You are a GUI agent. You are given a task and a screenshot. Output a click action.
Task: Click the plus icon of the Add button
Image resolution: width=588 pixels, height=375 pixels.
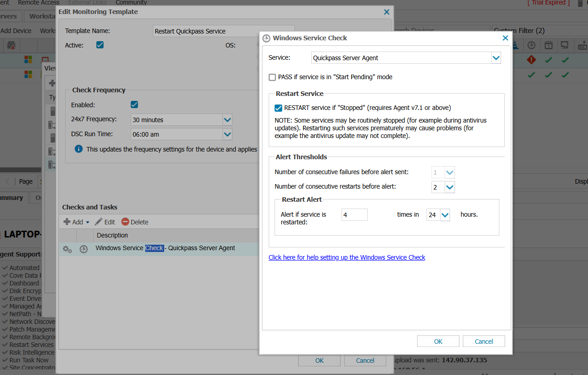(x=66, y=222)
